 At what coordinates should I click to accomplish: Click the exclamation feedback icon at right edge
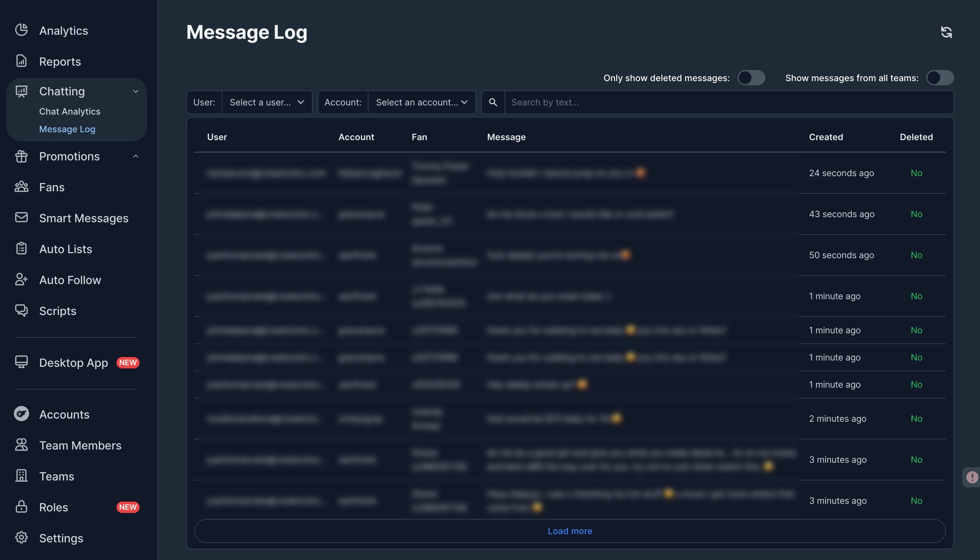tap(972, 477)
